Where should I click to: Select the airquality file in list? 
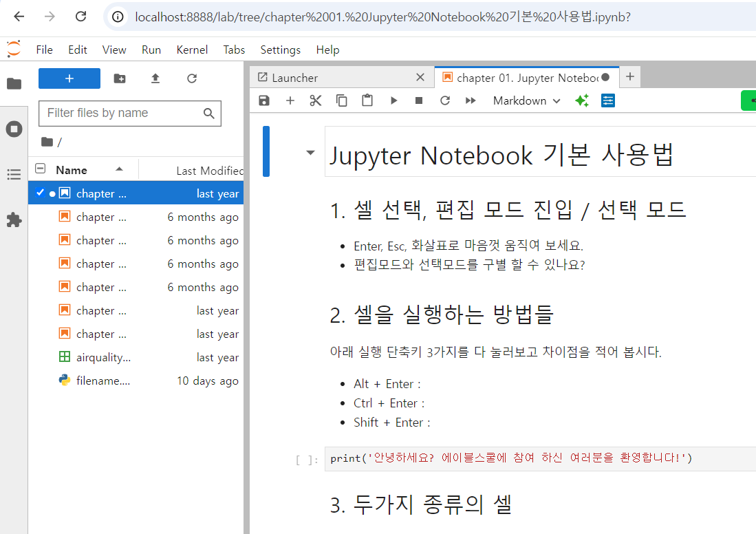point(136,357)
